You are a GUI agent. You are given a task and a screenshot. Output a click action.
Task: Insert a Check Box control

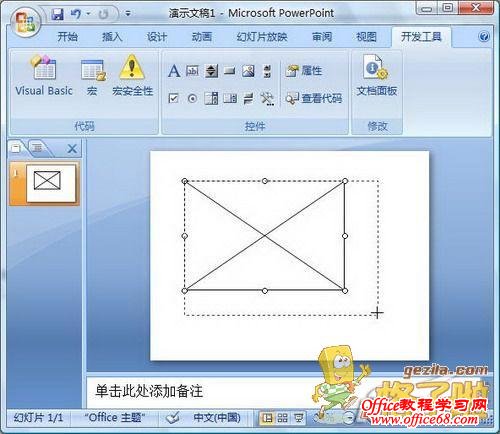point(173,98)
